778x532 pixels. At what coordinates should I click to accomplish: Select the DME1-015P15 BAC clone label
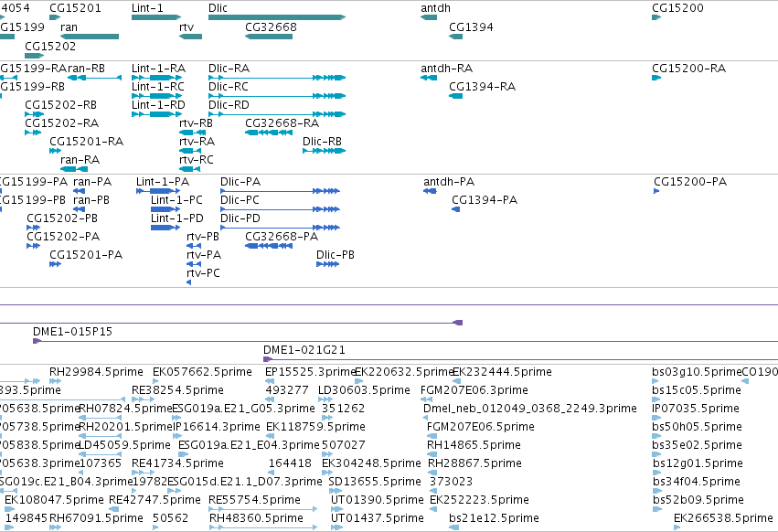pyautogui.click(x=73, y=332)
